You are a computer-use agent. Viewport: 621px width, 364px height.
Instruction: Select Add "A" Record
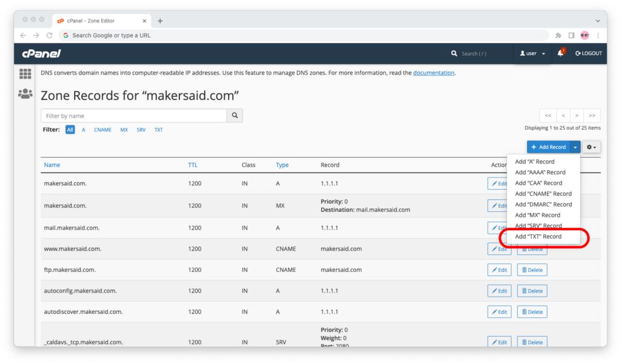pos(534,162)
